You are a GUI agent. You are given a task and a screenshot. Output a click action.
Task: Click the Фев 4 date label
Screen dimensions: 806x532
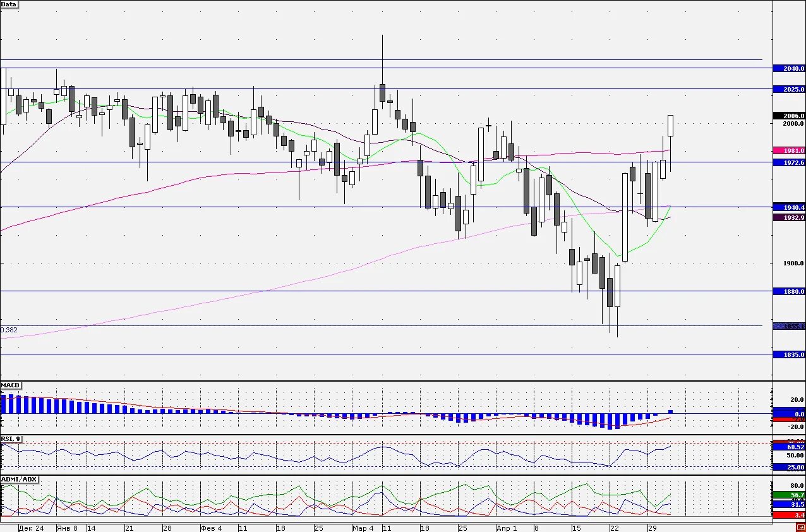tap(212, 528)
